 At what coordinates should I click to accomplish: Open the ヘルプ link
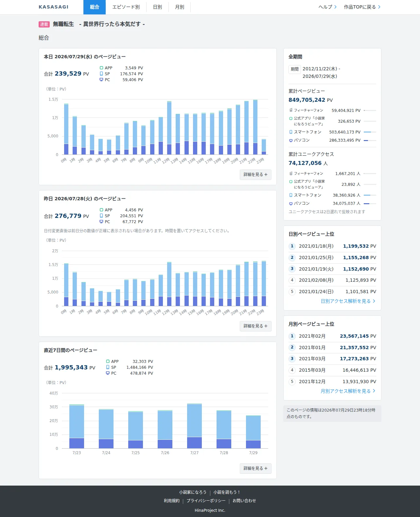[327, 7]
